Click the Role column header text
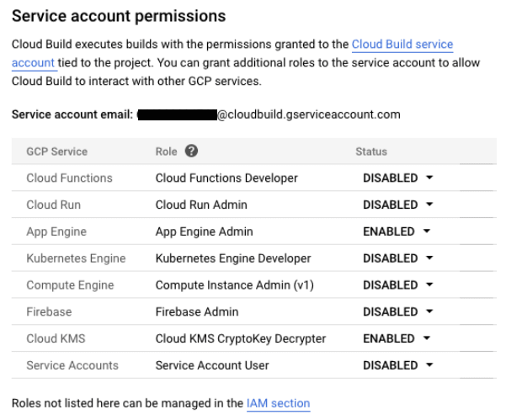 [x=166, y=152]
